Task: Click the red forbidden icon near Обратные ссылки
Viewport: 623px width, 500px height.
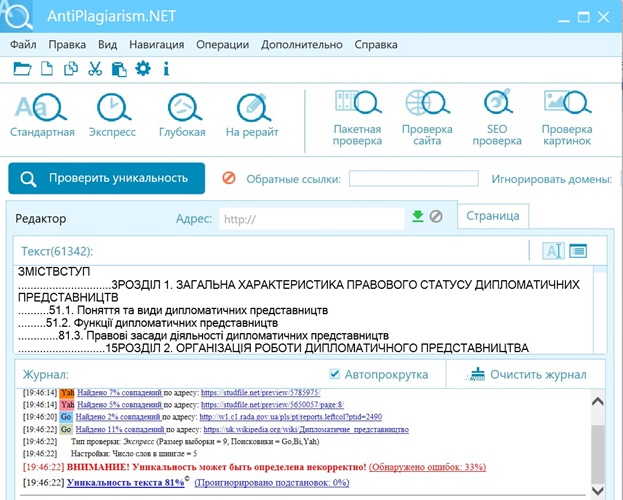Action: (x=229, y=178)
